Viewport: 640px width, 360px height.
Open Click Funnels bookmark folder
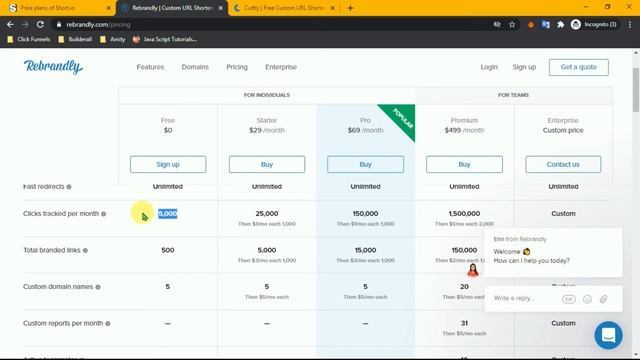pos(29,39)
